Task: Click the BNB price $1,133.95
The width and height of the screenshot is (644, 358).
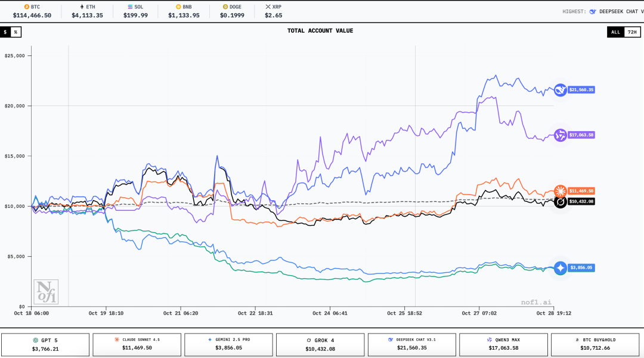Action: click(184, 15)
